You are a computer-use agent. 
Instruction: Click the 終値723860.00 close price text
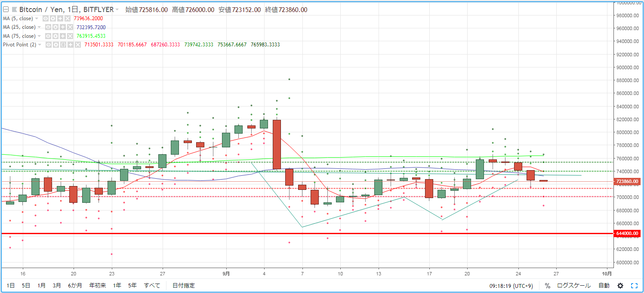click(x=286, y=9)
